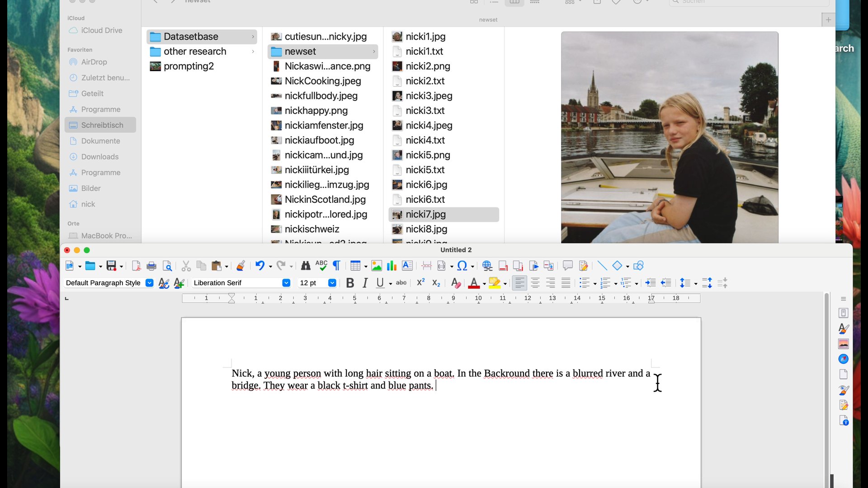Open the Highlighting Color dropdown arrow
868x488 pixels.
tap(505, 284)
